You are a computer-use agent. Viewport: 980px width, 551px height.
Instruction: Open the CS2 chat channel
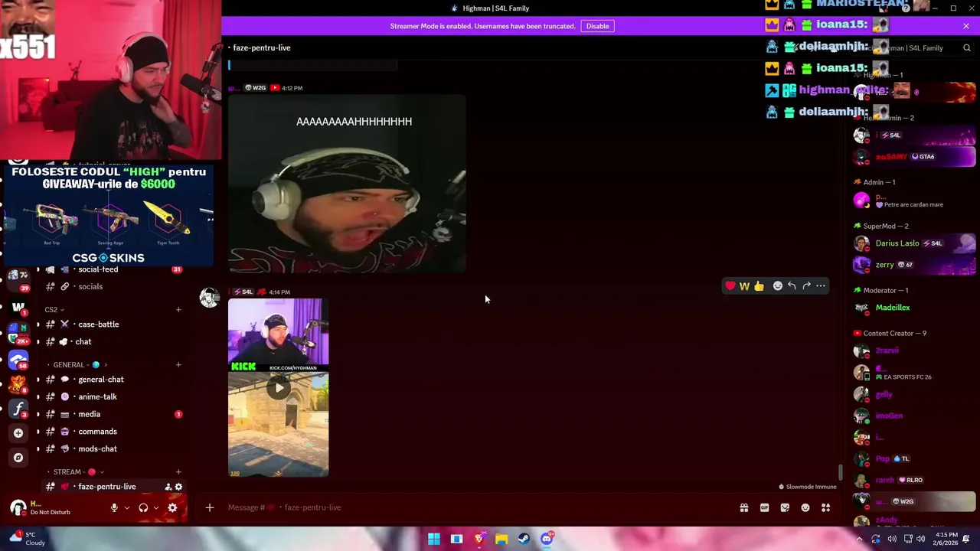113,342
